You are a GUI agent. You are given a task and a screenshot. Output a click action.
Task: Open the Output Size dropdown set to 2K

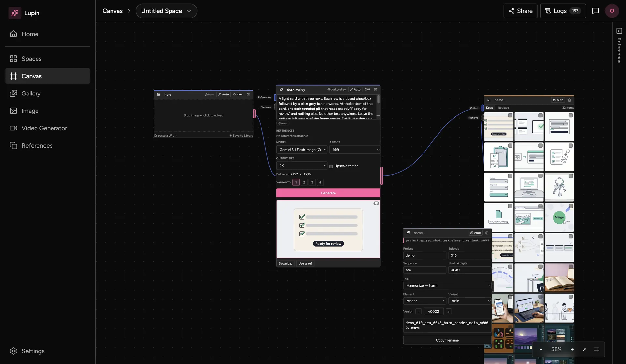[x=302, y=166]
